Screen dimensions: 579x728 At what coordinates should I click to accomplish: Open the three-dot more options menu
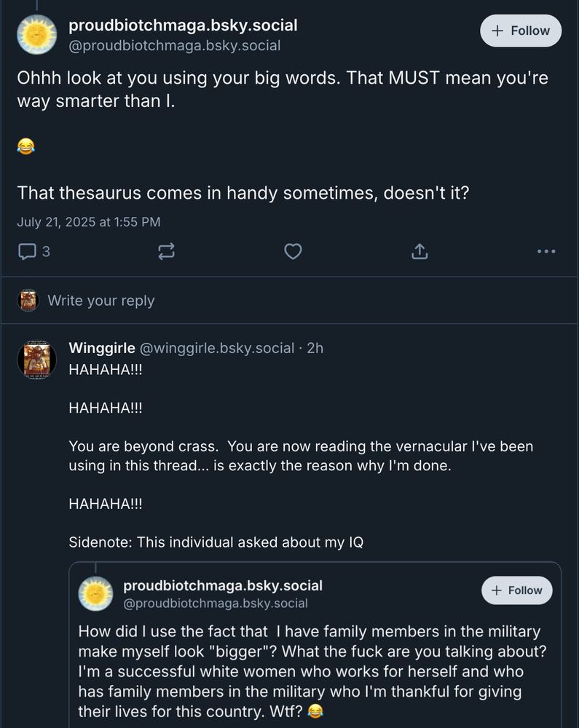coord(546,252)
